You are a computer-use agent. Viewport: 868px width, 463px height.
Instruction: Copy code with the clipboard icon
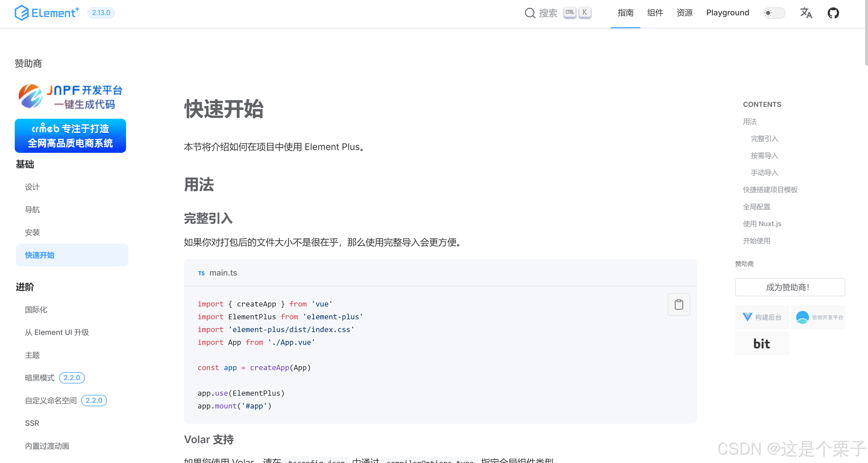coord(679,305)
